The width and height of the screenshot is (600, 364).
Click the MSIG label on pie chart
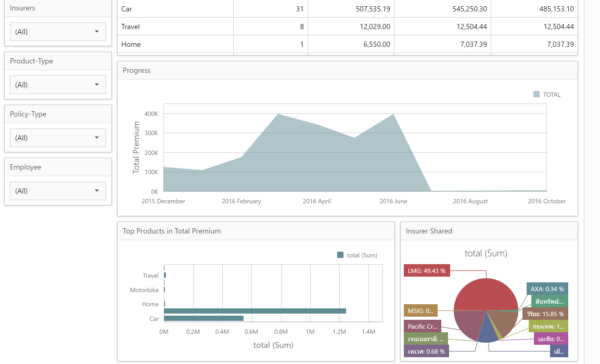tap(420, 311)
